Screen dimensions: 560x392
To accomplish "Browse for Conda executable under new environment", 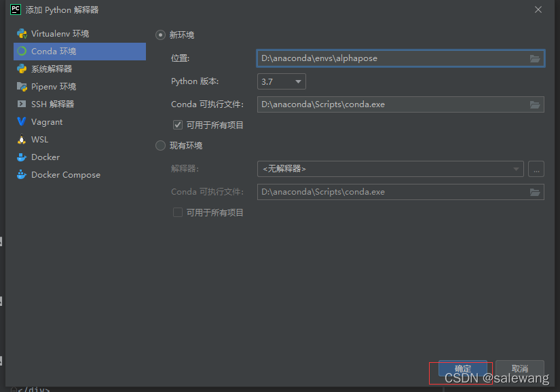I will 535,104.
